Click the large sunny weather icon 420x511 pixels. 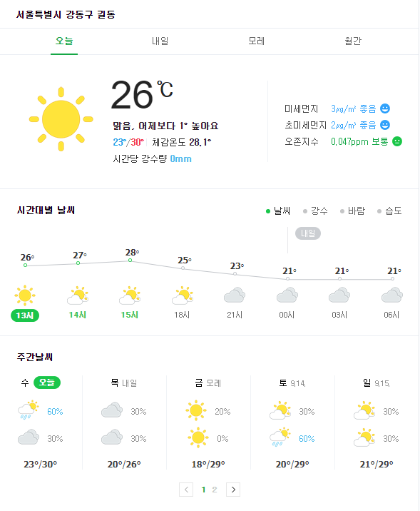[x=61, y=119]
